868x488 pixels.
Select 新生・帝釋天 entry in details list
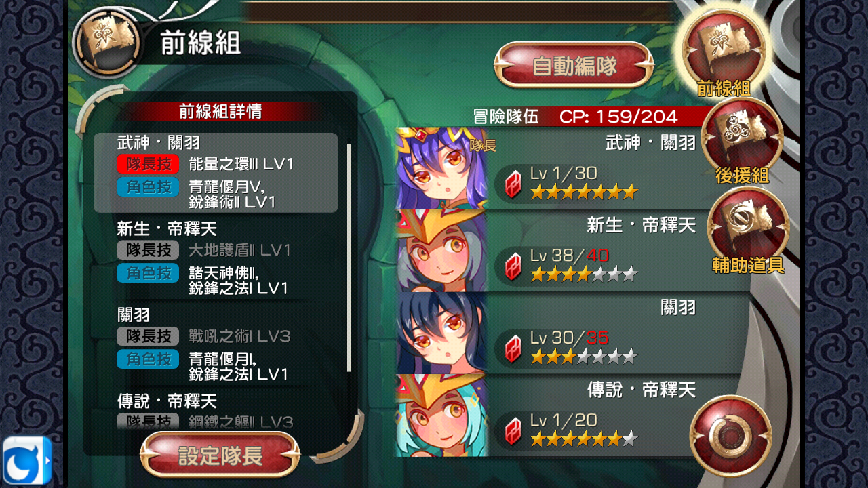(216, 259)
